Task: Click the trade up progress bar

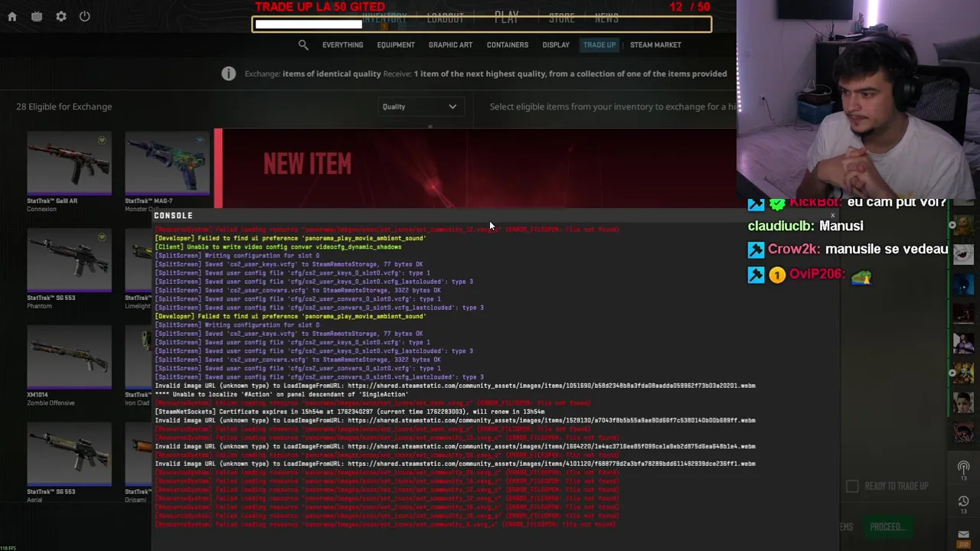Action: tap(482, 24)
